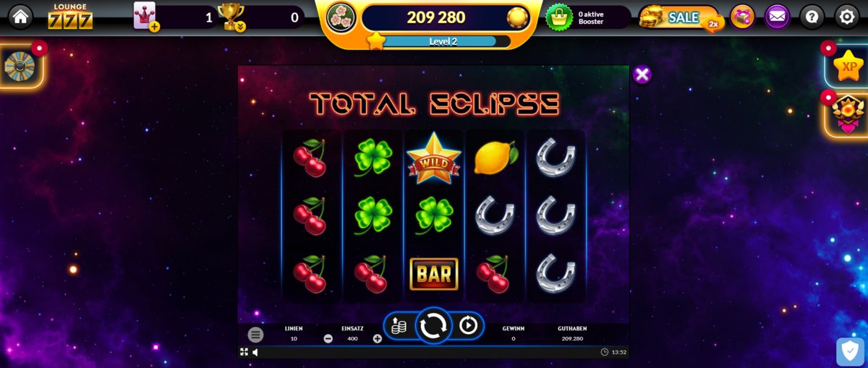Screen dimensions: 868x368
Task: Increase Einsatz with the plus button
Action: tap(378, 338)
